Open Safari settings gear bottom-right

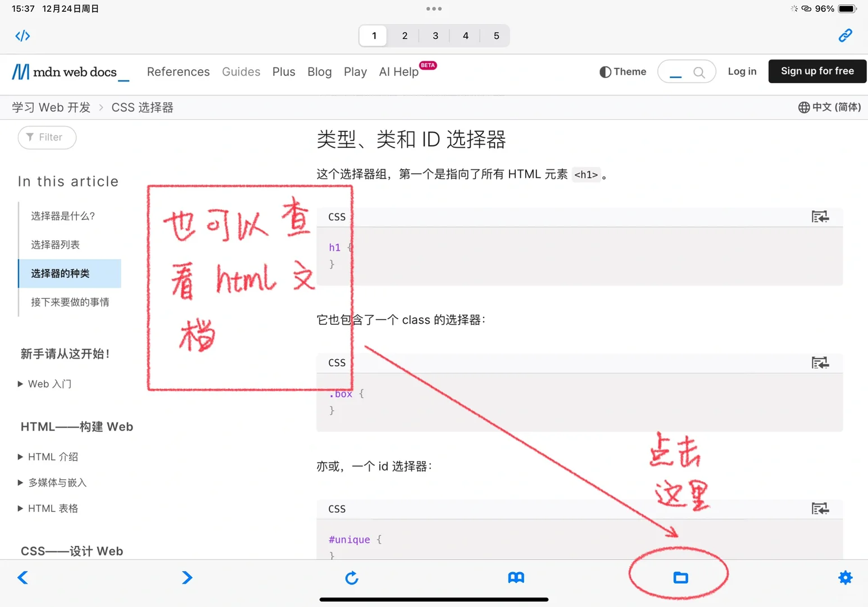845,577
